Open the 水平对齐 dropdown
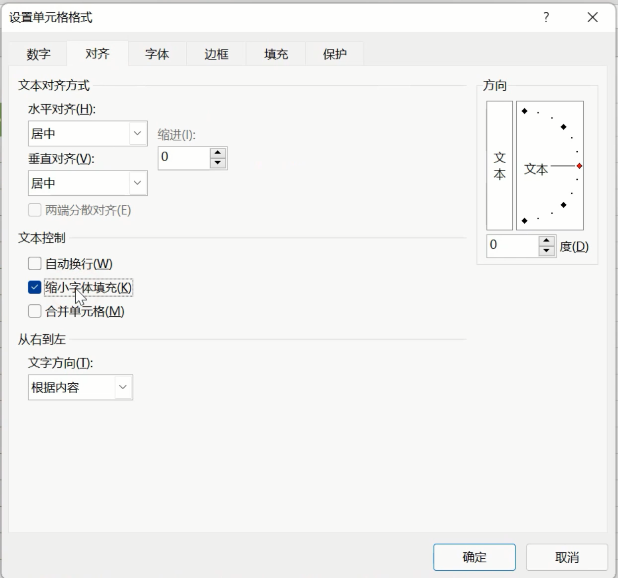The height and width of the screenshot is (578, 618). point(88,134)
